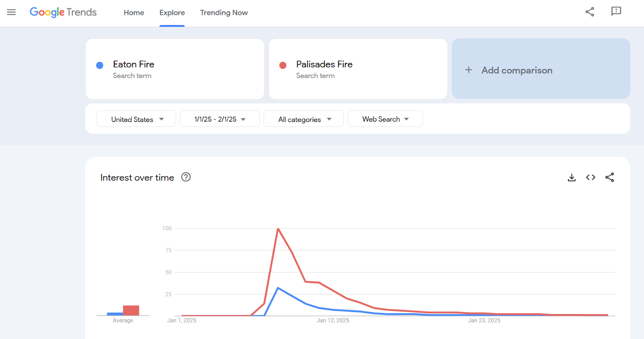Click the Add comparison card

(x=541, y=69)
